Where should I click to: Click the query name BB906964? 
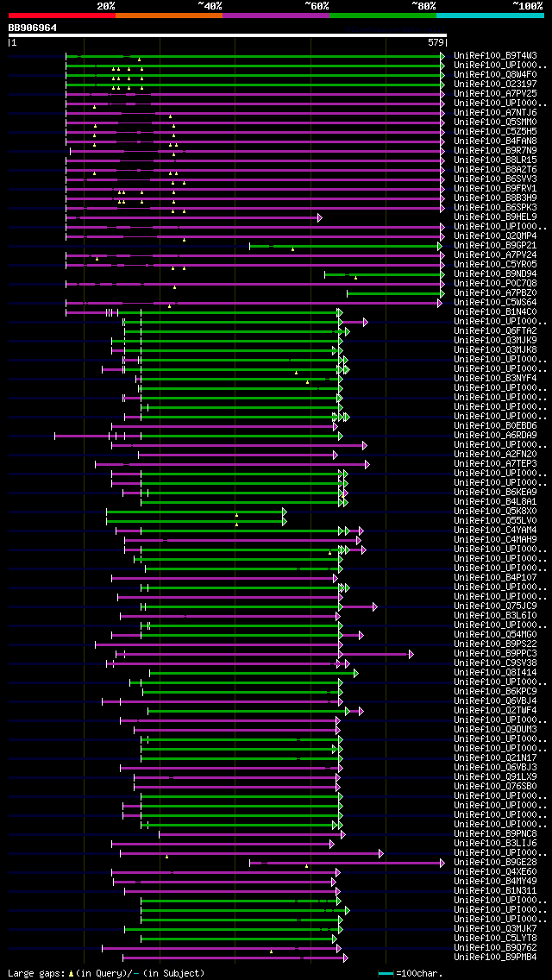33,28
